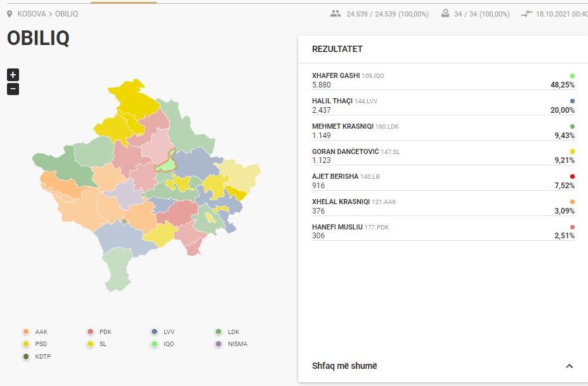Collapse the chevron next to Shfaq më shumë
This screenshot has width=588, height=386.
click(569, 366)
